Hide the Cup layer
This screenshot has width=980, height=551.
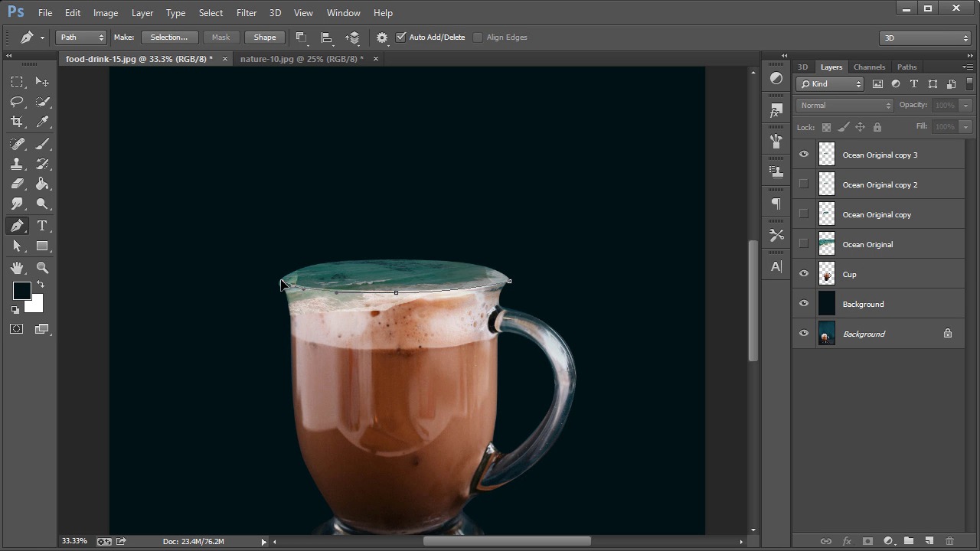tap(804, 274)
